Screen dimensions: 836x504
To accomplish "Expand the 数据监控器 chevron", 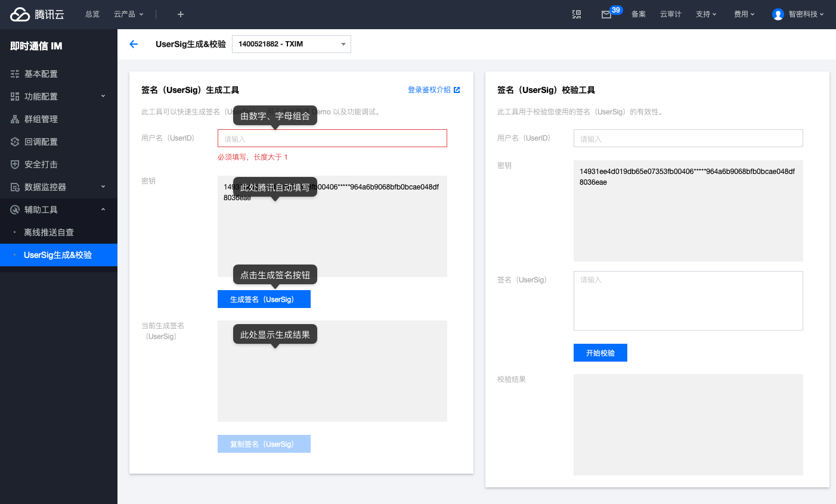I will pyautogui.click(x=103, y=186).
